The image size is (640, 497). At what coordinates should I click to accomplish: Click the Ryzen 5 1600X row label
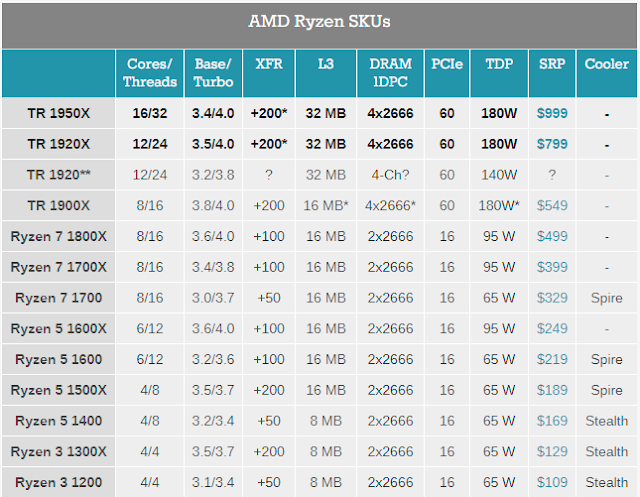pyautogui.click(x=57, y=329)
